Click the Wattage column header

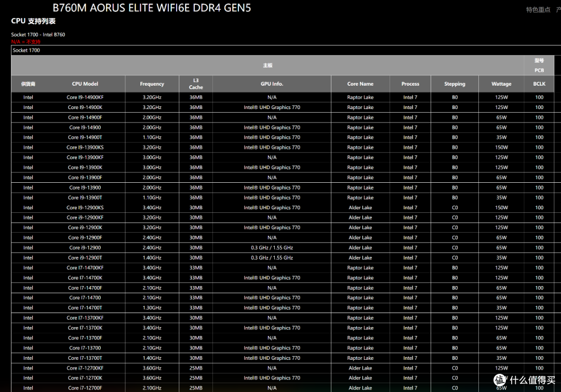(x=501, y=84)
